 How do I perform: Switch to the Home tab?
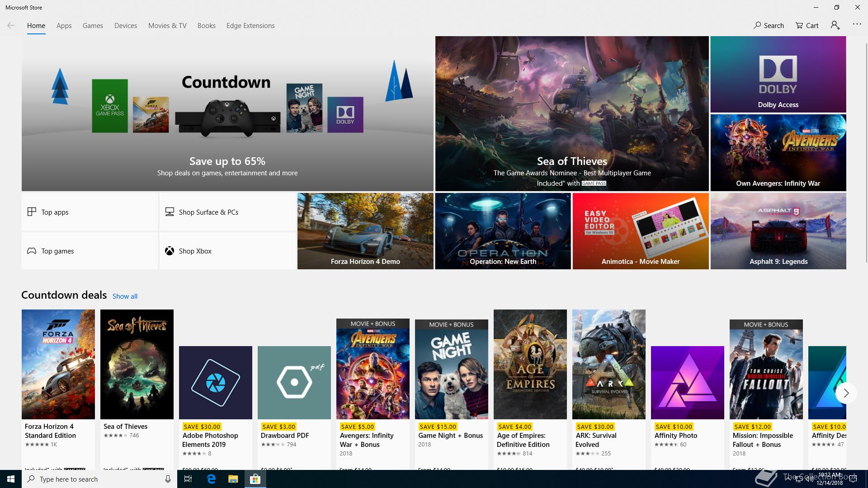(x=36, y=26)
